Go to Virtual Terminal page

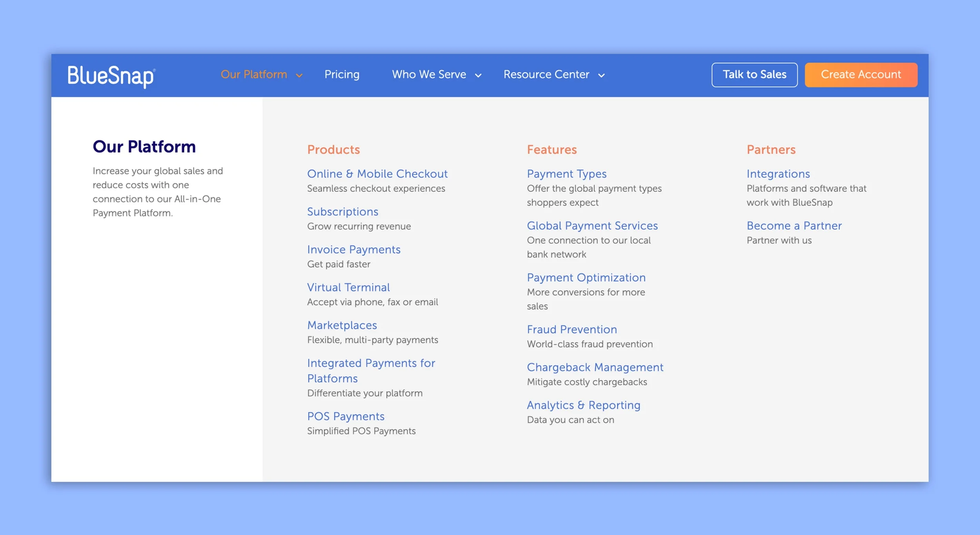click(x=348, y=287)
